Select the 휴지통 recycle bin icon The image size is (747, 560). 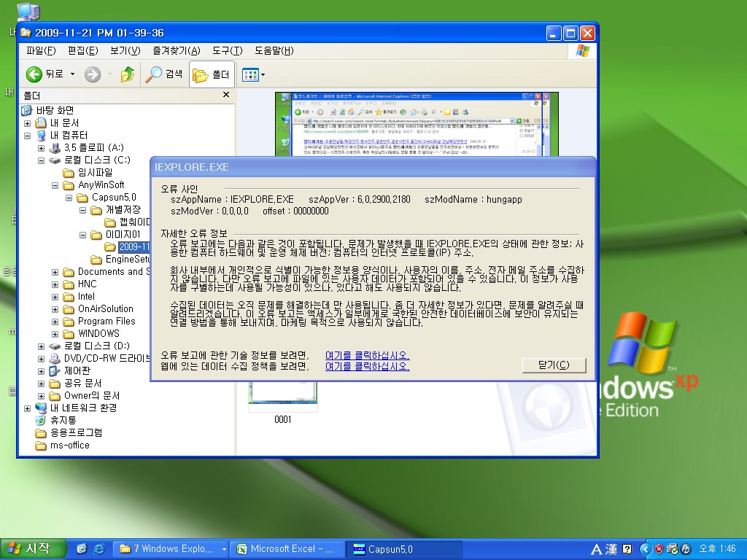pyautogui.click(x=41, y=420)
